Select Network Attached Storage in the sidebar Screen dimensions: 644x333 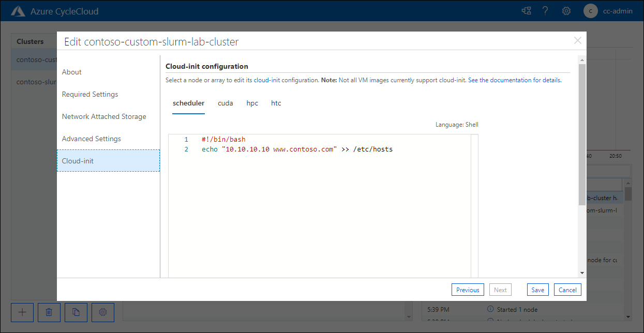click(x=103, y=116)
